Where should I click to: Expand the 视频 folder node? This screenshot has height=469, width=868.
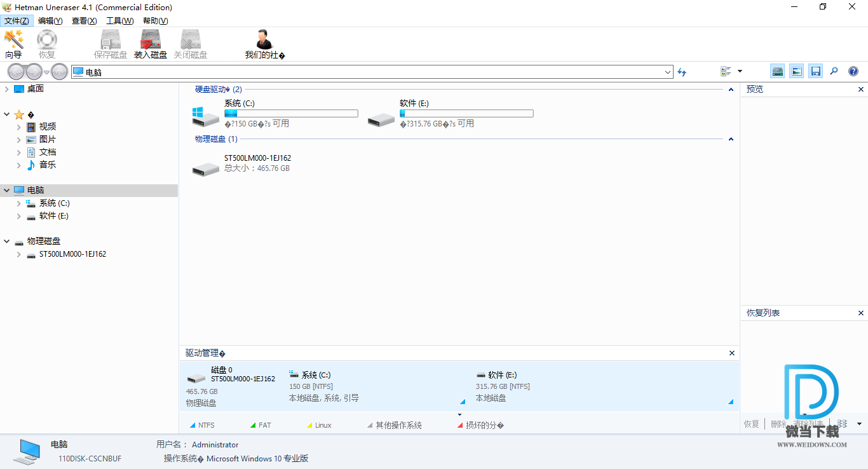[x=19, y=127]
